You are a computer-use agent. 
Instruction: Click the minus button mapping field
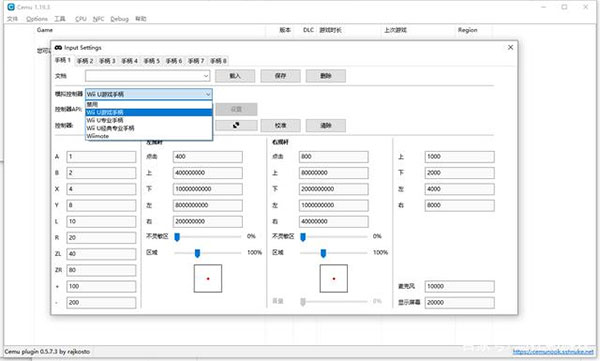pos(101,302)
